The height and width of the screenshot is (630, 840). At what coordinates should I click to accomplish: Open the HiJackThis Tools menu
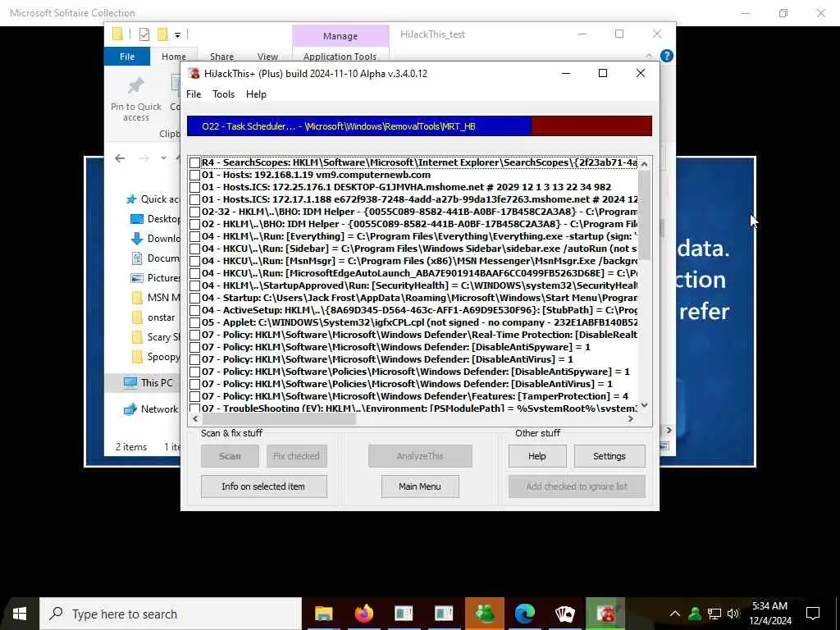(x=223, y=94)
